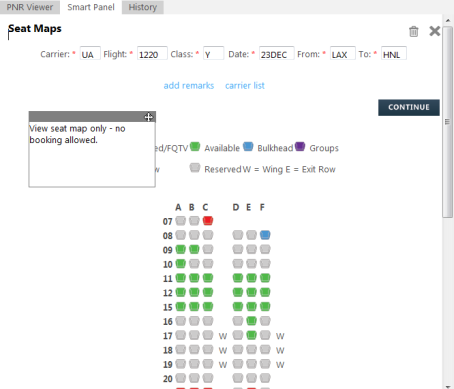Select available seat 12F
Image resolution: width=454 pixels, height=389 pixels.
[265, 292]
